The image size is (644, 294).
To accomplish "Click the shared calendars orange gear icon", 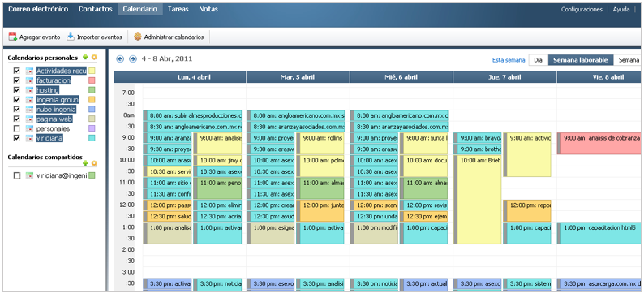I will click(x=94, y=163).
